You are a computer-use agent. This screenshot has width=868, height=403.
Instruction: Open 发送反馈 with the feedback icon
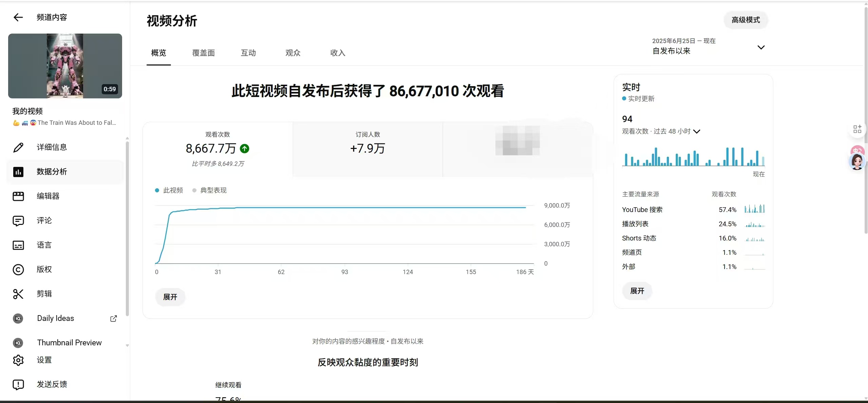click(x=18, y=384)
